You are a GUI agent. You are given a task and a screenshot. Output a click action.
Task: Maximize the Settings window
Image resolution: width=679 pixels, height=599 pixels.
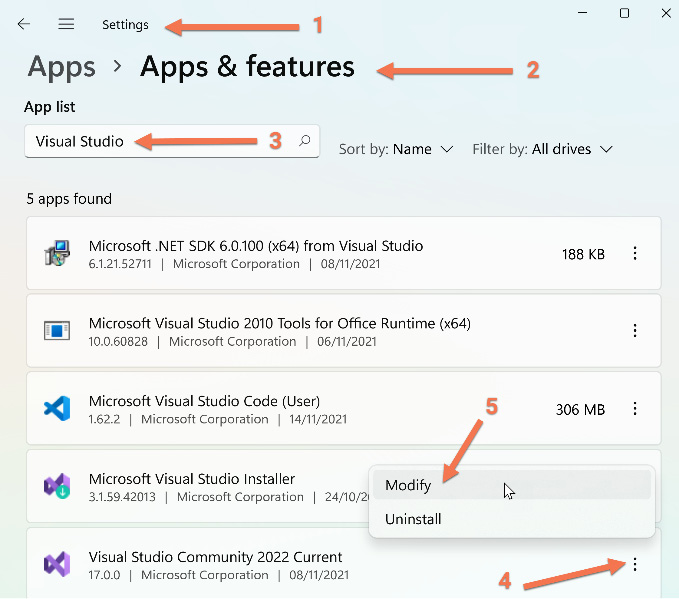coord(624,13)
